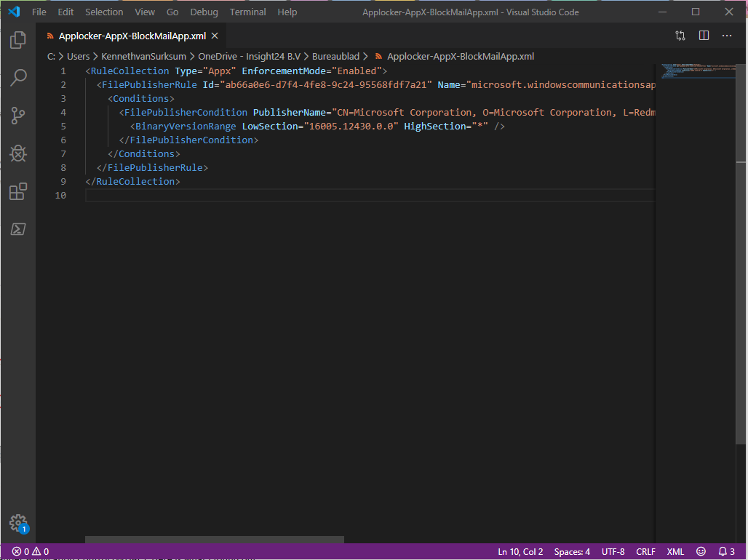Viewport: 748px width, 560px height.
Task: Open the View menu
Action: coord(145,12)
